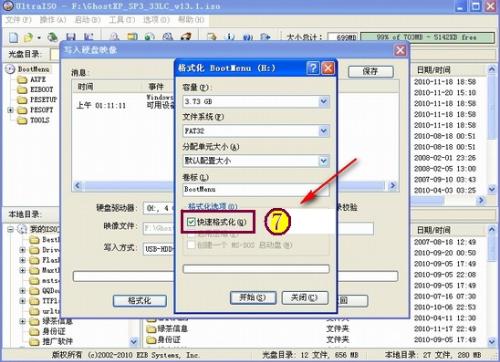Viewport: 500px width, 362px height.
Task: Click the New file icon in toolbar
Action: [x=13, y=37]
